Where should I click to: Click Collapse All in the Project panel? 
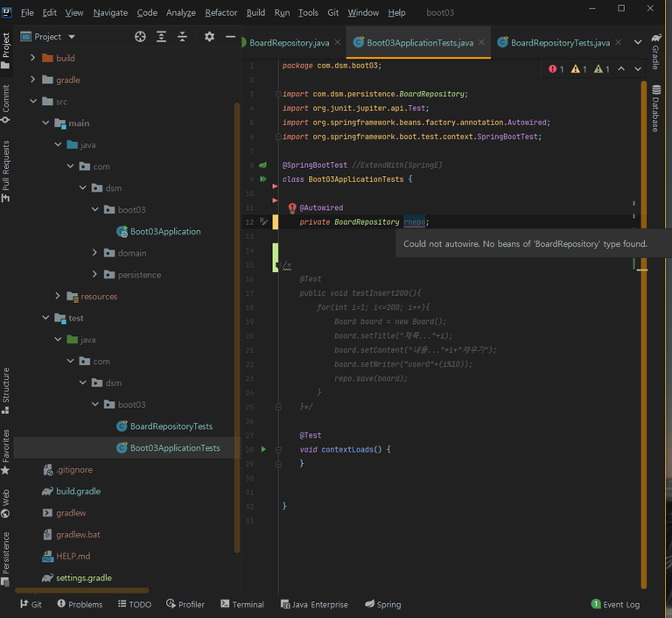[x=182, y=37]
